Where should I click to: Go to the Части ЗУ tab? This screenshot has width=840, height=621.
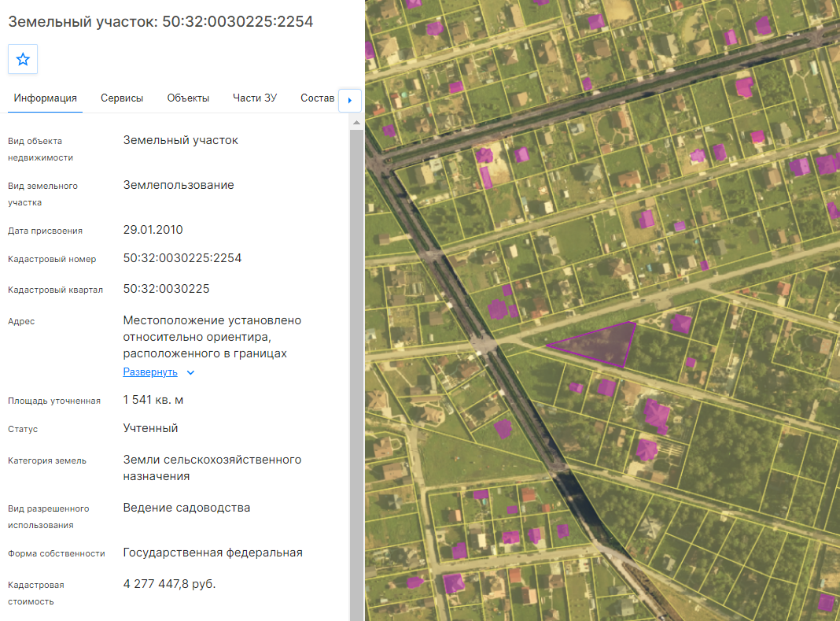click(255, 98)
